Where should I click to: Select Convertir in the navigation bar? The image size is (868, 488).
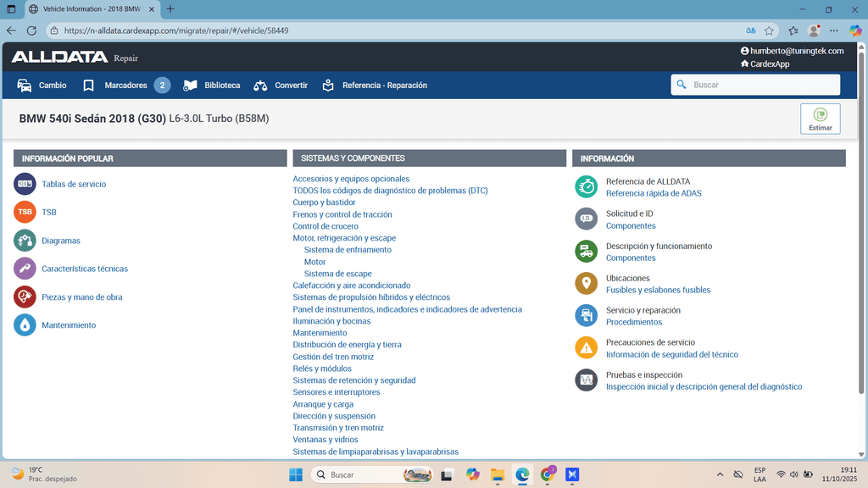(x=281, y=86)
